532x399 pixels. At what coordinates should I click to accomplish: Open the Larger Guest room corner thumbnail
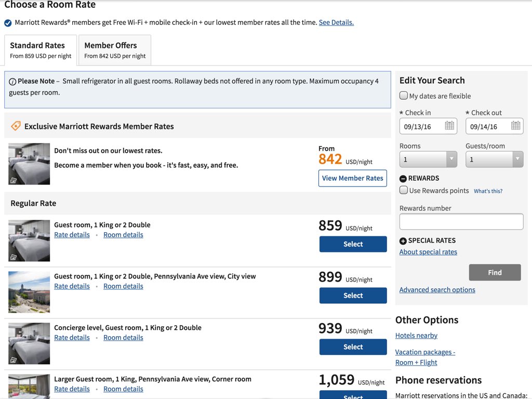(x=29, y=387)
